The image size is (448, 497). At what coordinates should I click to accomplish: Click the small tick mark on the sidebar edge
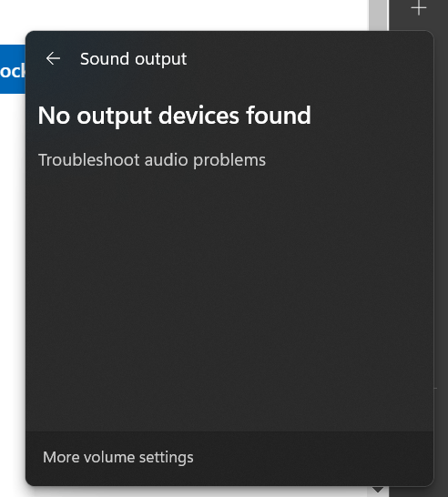point(435,388)
